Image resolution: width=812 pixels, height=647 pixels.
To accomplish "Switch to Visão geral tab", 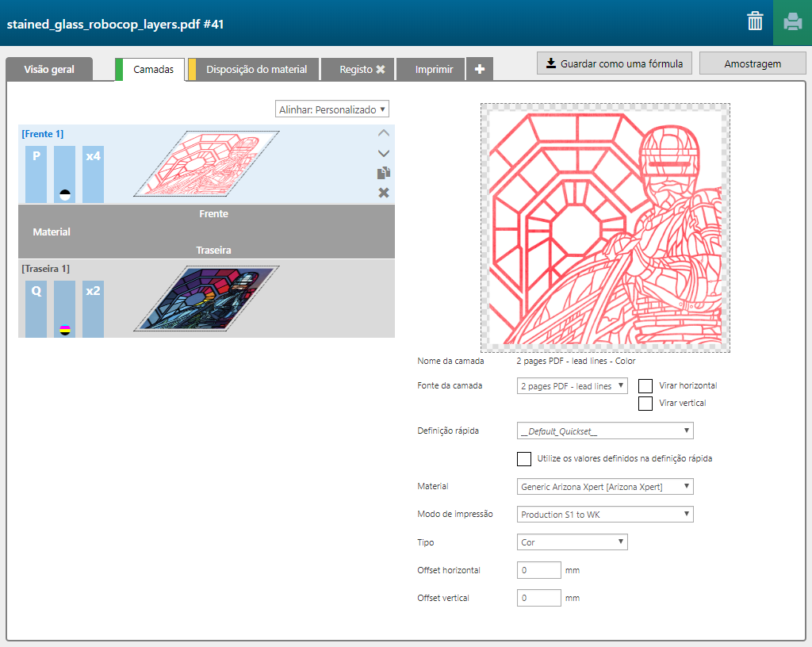I will point(49,69).
